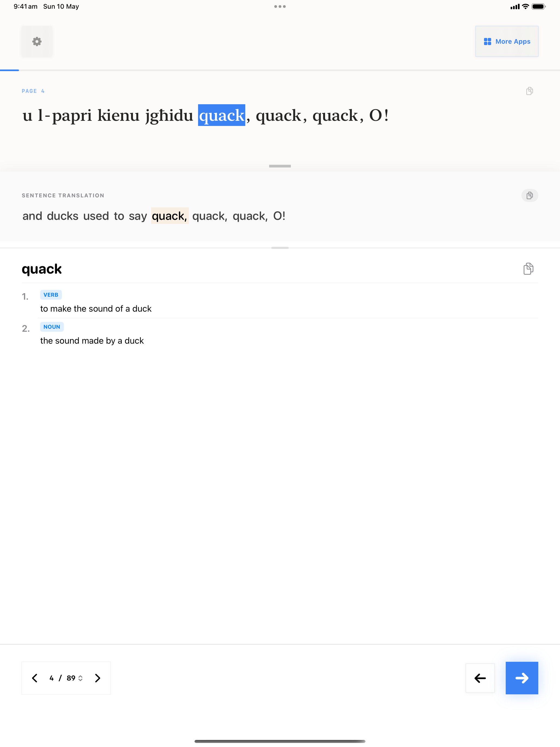Click the reading progress bar at top
The height and width of the screenshot is (747, 560).
[x=280, y=70]
